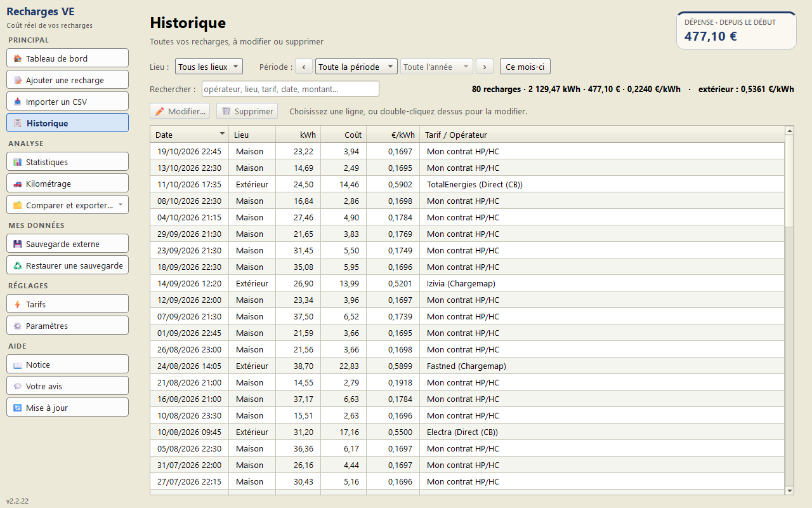Go to previous period with left chevron
The image size is (812, 508).
click(304, 67)
